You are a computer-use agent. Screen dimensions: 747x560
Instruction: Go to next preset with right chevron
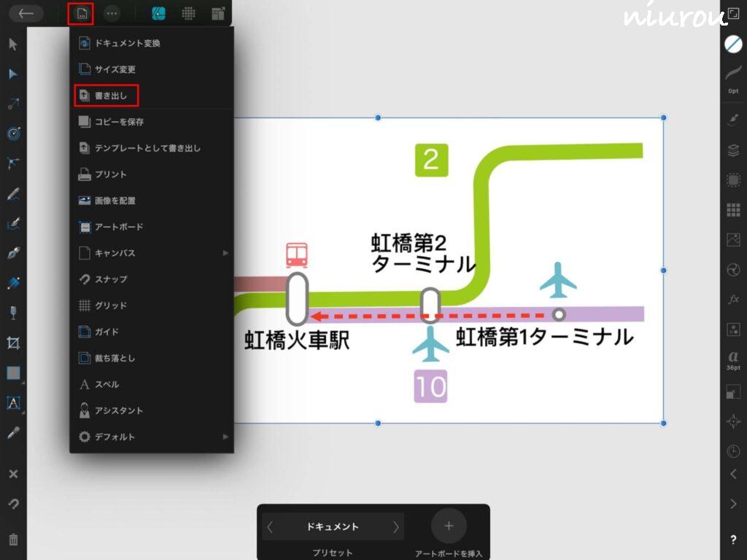click(x=396, y=526)
